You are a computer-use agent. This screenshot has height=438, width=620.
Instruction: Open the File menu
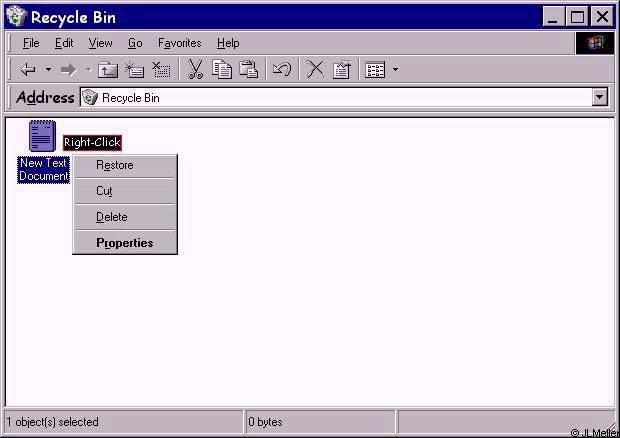(31, 43)
